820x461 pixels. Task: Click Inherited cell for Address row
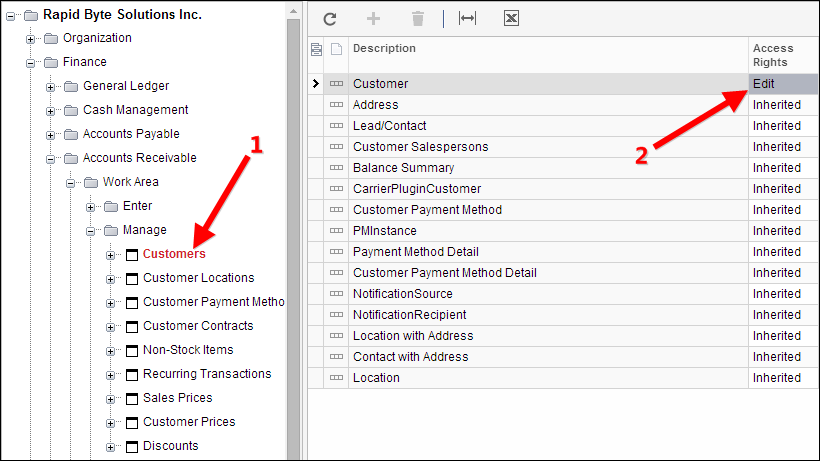[x=783, y=105]
